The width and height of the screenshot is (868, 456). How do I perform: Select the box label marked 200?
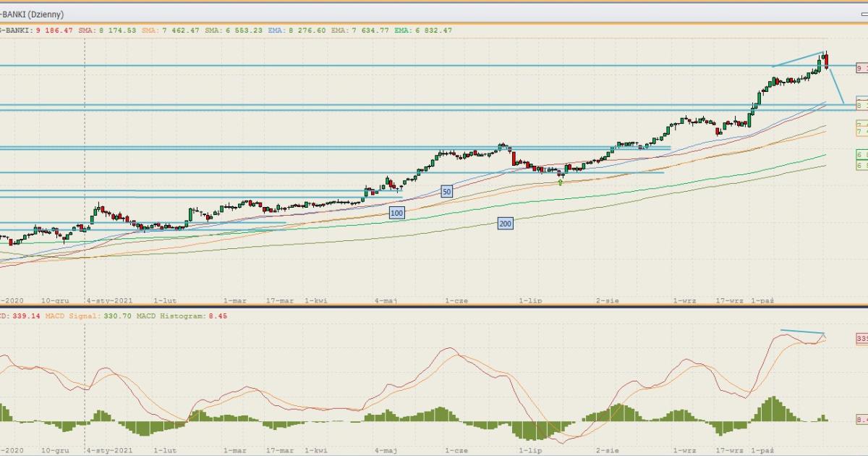pyautogui.click(x=505, y=224)
